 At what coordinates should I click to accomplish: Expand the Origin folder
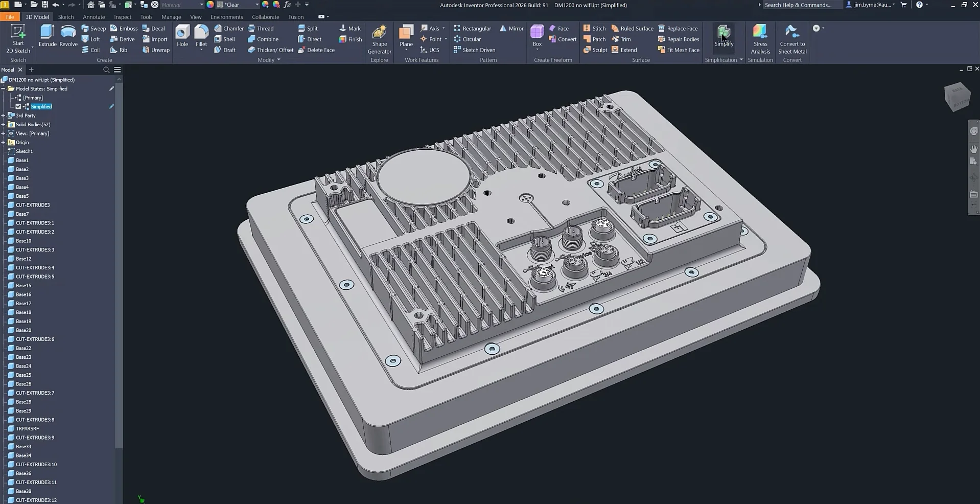pos(4,142)
